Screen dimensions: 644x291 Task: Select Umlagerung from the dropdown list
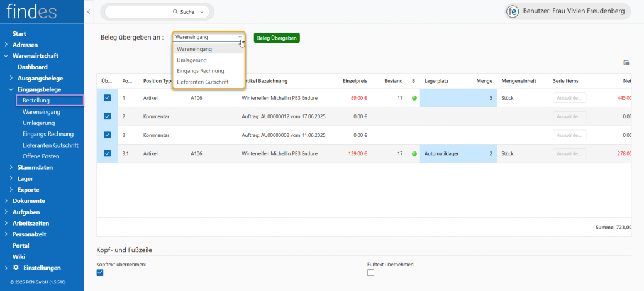(x=192, y=60)
